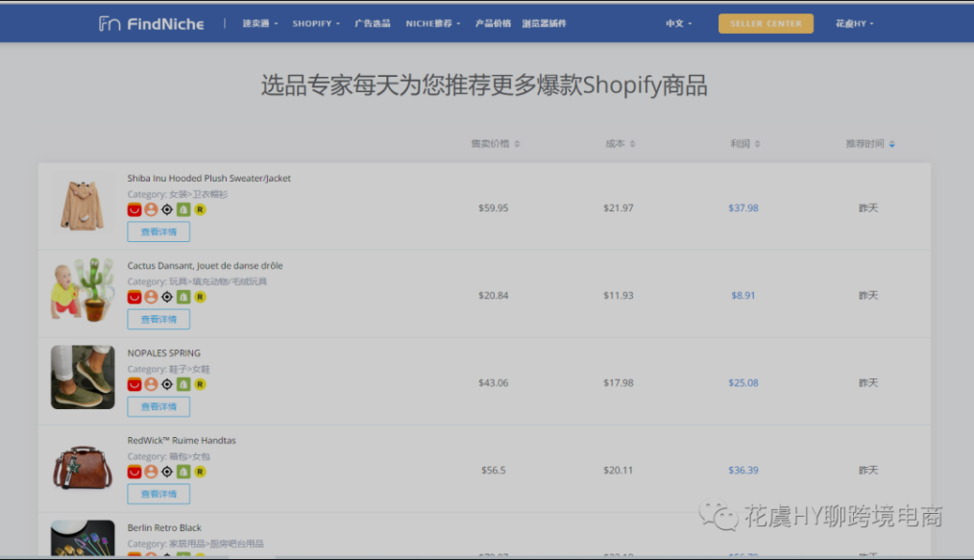The height and width of the screenshot is (560, 974).
Task: Toggle sort order on 售卖价格 column
Action: coord(516,143)
